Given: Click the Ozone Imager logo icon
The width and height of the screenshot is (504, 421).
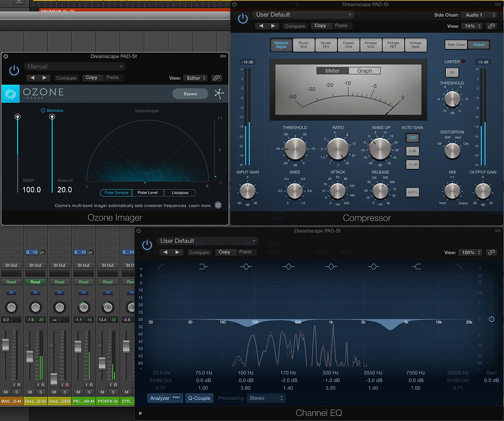Looking at the screenshot, I should [11, 94].
